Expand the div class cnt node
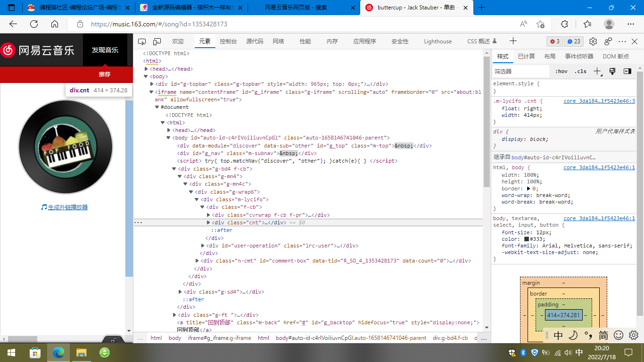 point(208,222)
